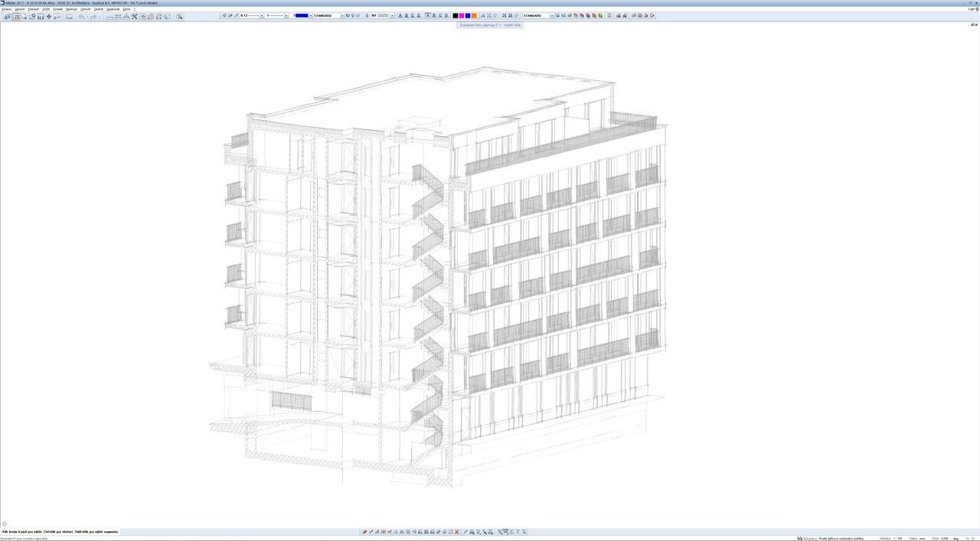This screenshot has width=980, height=541.
Task: Click the red X delete icon
Action: [457, 532]
